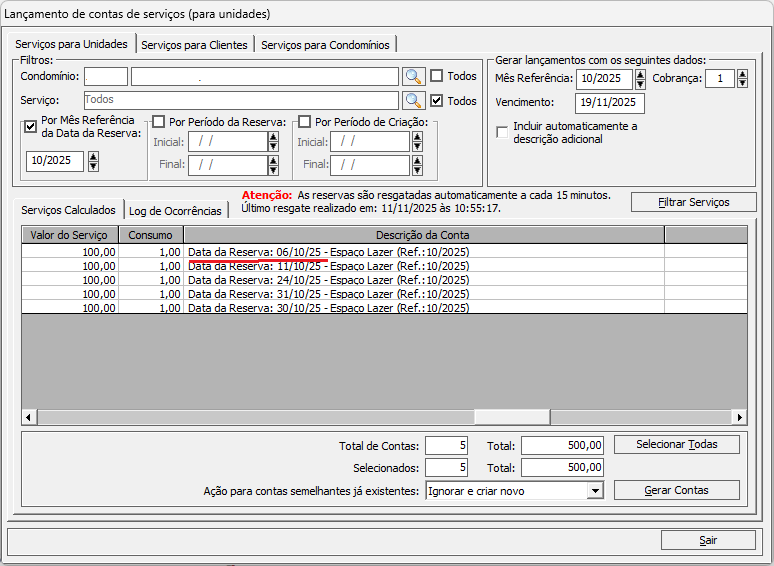Click Período da Reserva Inicial date field
The image size is (774, 566).
pyautogui.click(x=228, y=142)
